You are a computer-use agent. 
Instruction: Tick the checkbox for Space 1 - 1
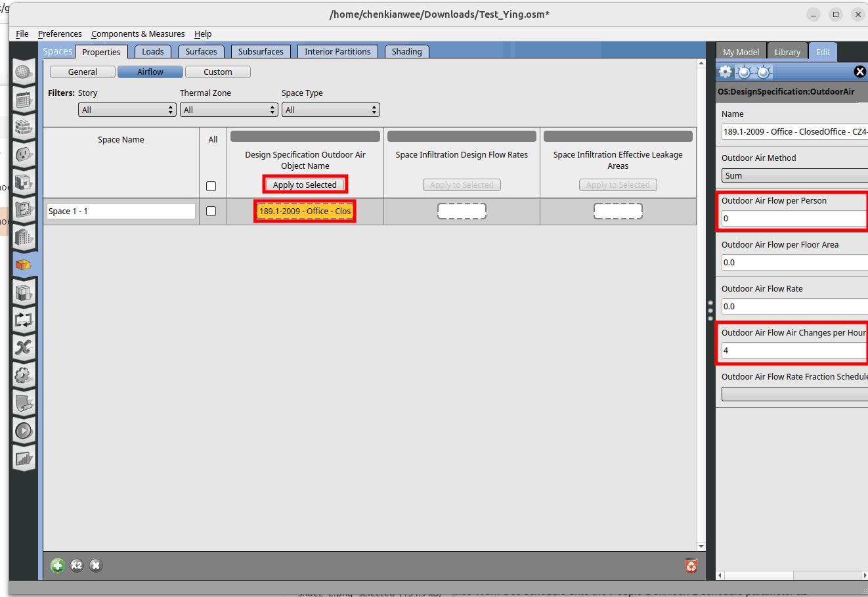211,211
